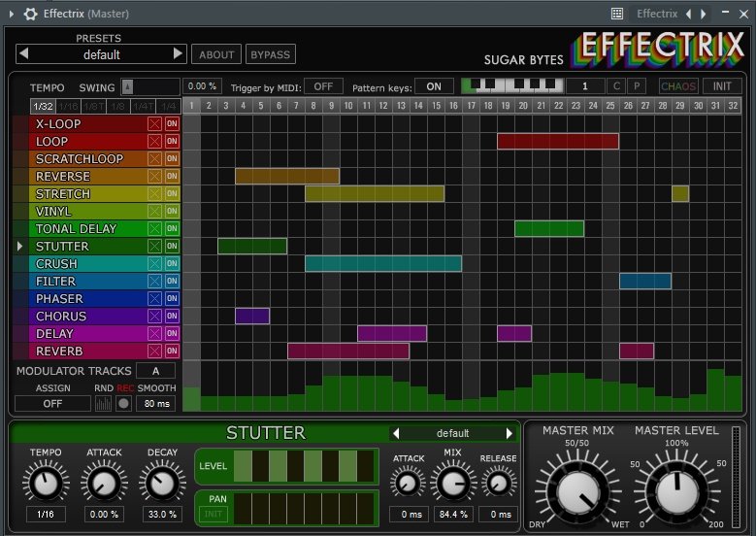Click the BYPASS button
The image size is (756, 536).
click(x=271, y=54)
